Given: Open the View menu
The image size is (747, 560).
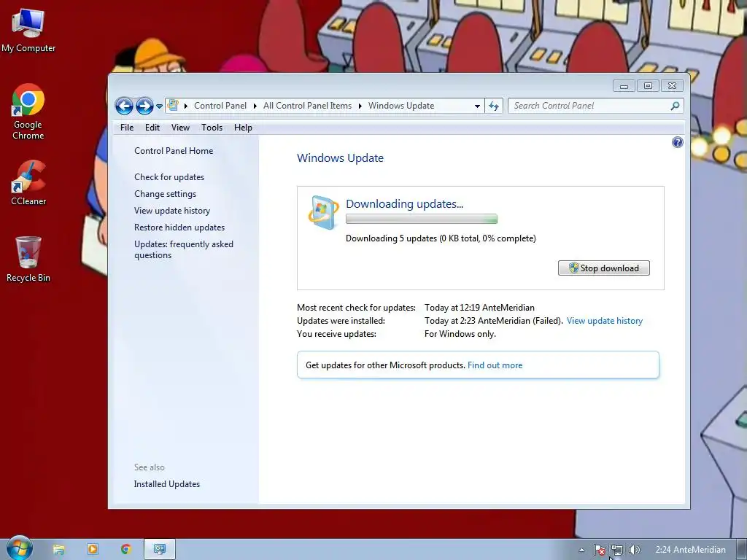Looking at the screenshot, I should coord(181,128).
